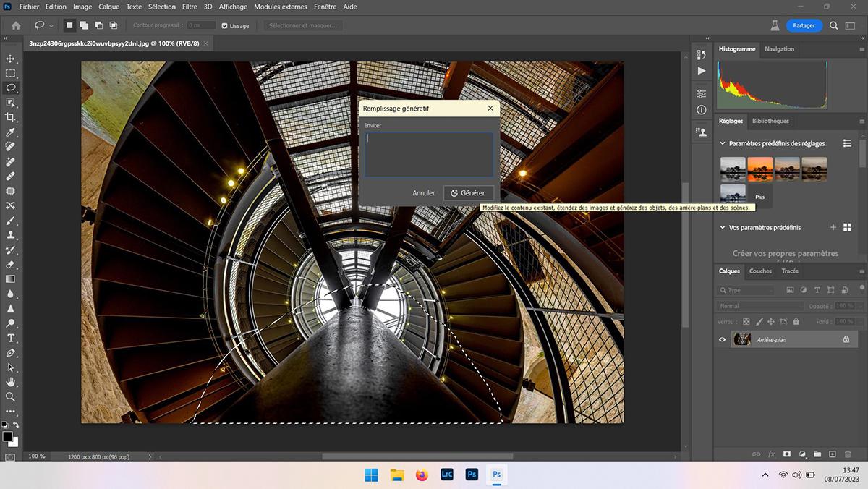Open the Clone Source panel icon
The height and width of the screenshot is (489, 868).
tap(701, 132)
